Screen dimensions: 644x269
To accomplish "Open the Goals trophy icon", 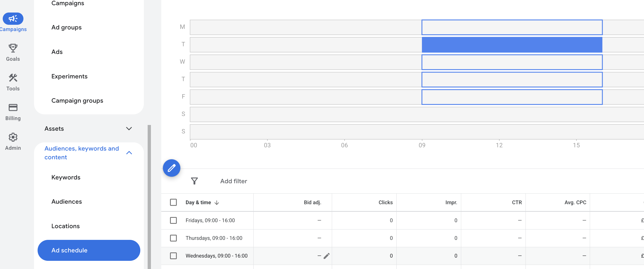I will (x=13, y=48).
